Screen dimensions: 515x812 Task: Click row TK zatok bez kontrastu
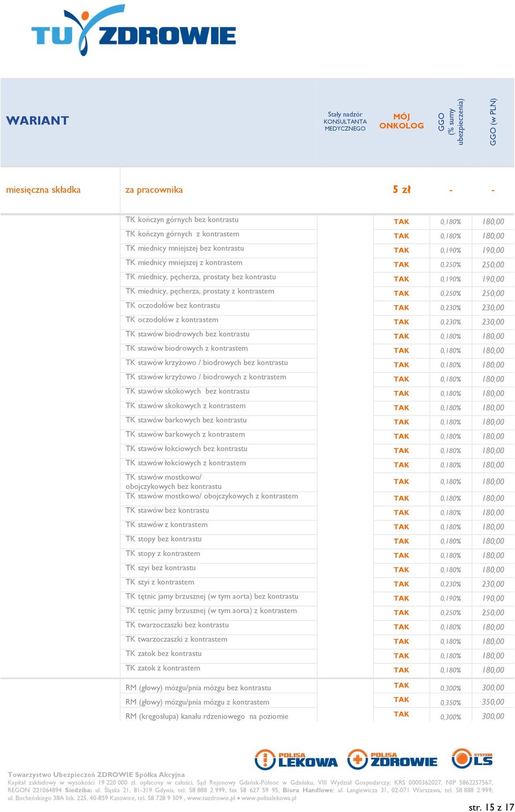tap(164, 654)
